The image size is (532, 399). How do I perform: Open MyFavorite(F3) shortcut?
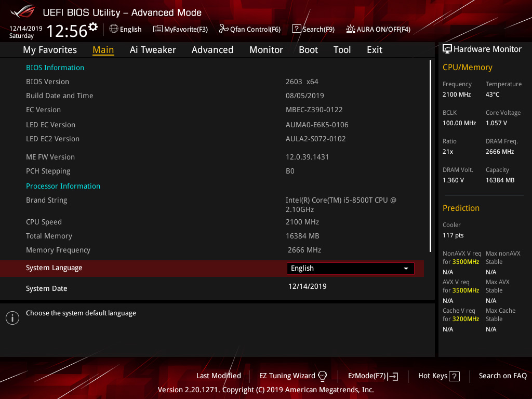click(x=180, y=29)
